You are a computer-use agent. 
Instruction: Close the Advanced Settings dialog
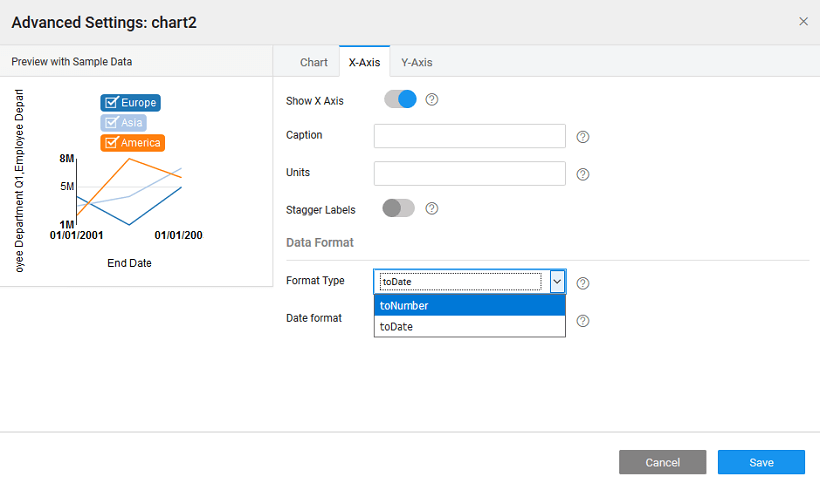point(803,21)
